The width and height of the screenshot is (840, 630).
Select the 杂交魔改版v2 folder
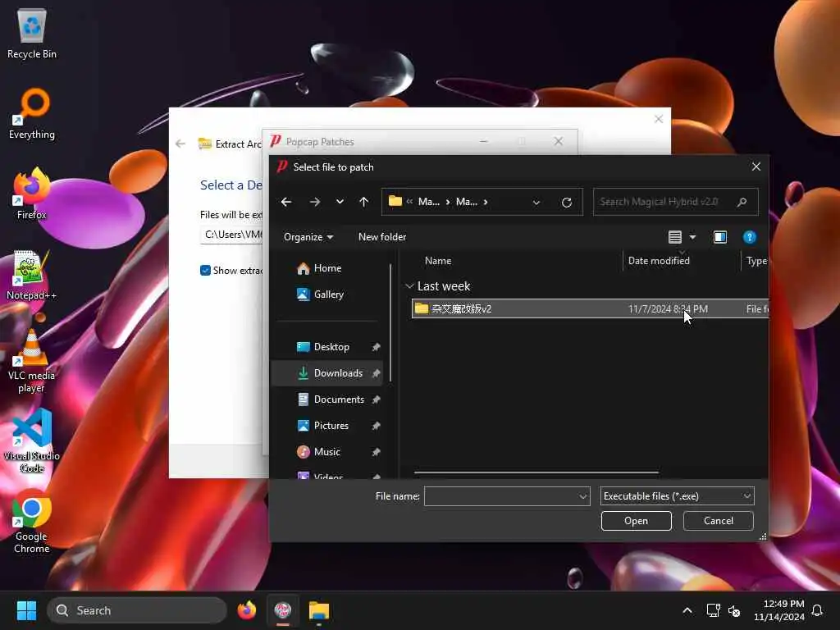coord(590,308)
